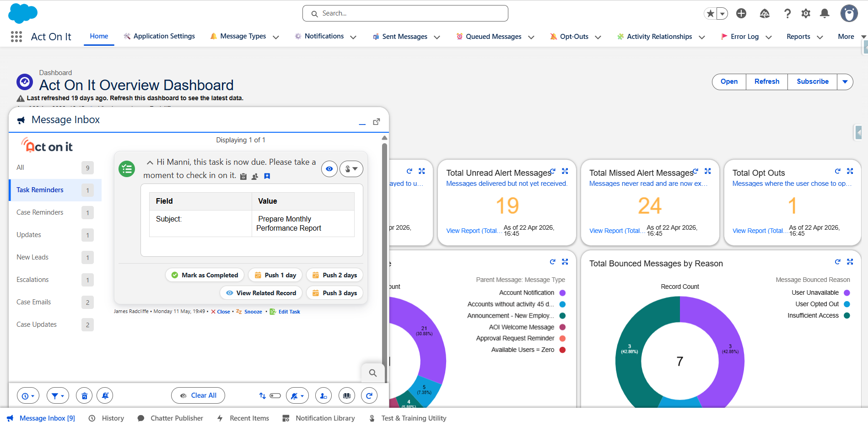The image size is (868, 427).
Task: Expand the Sent Messages nav dropdown
Action: click(x=437, y=37)
